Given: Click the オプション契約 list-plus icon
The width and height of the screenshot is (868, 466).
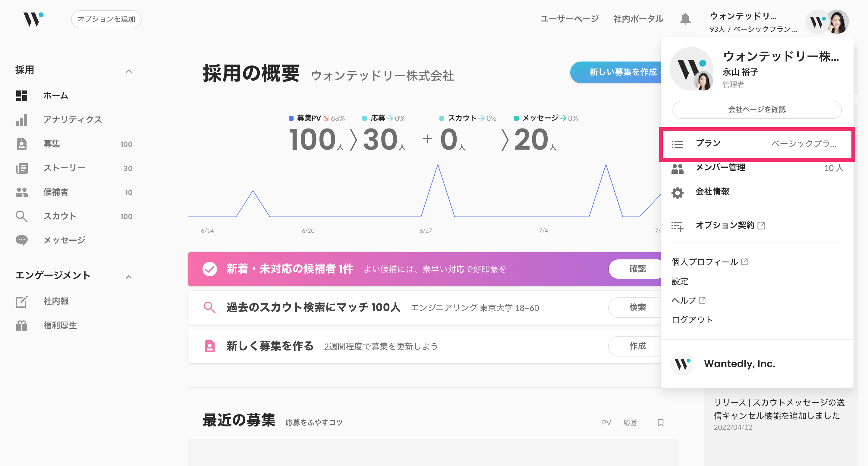Looking at the screenshot, I should coord(677,226).
